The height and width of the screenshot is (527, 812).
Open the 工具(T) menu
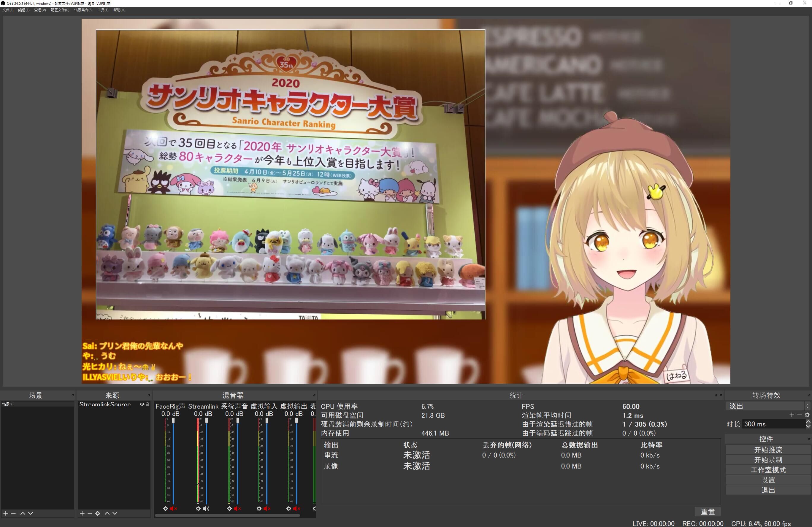(103, 10)
